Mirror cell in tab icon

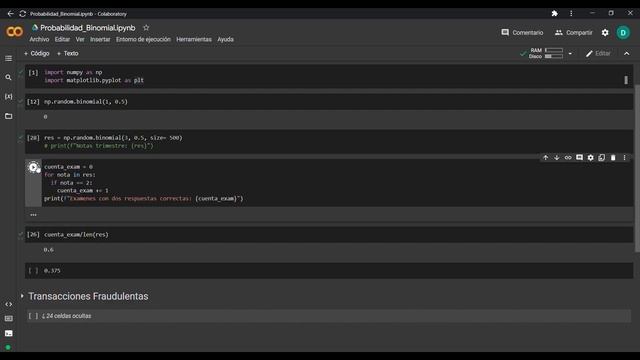pos(602,158)
